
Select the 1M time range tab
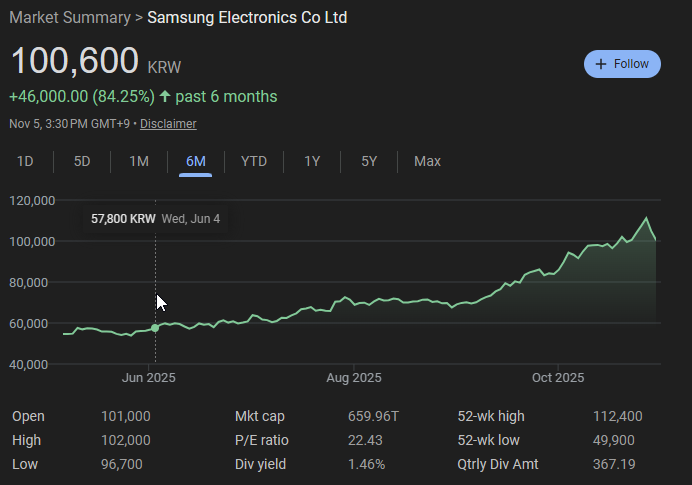click(x=139, y=162)
